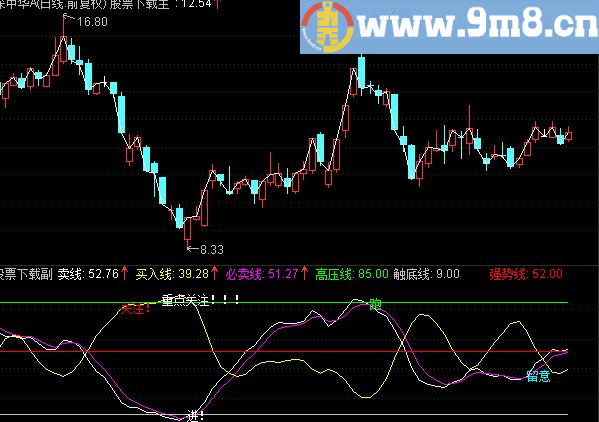Click the 16.80 high price label
The image size is (599, 422).
92,22
